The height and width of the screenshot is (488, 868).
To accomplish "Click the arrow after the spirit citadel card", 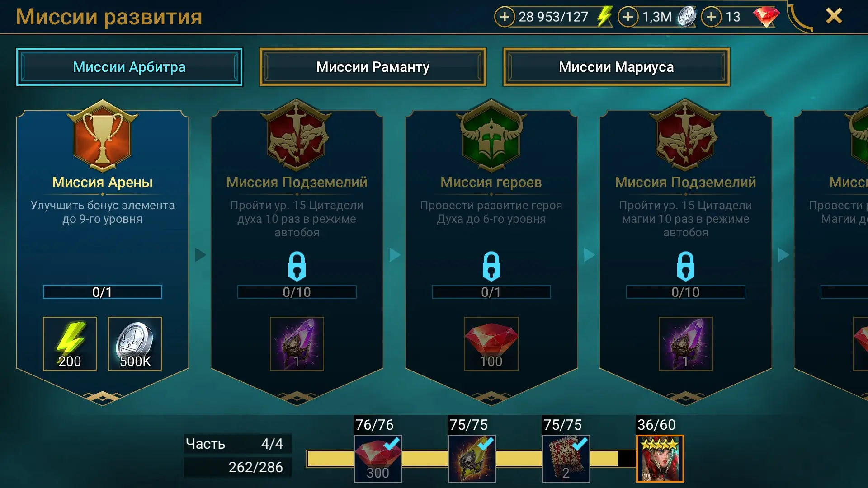I will click(x=395, y=255).
